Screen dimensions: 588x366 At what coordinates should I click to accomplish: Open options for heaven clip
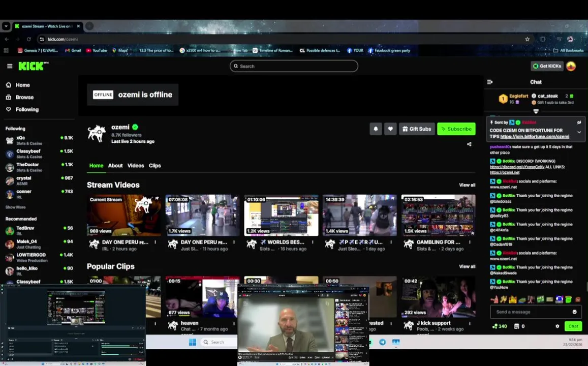coord(234,323)
